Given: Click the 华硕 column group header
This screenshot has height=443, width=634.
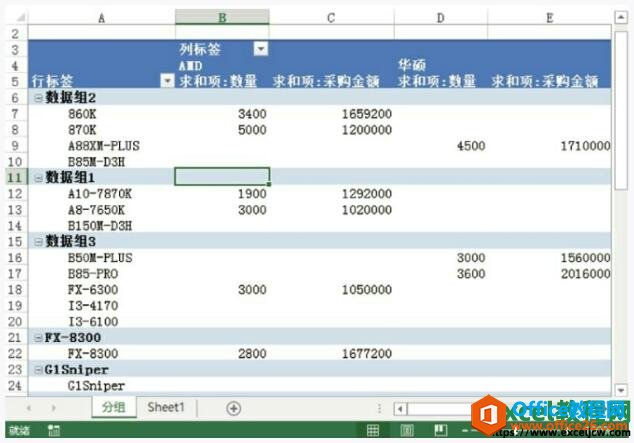Looking at the screenshot, I should click(412, 65).
